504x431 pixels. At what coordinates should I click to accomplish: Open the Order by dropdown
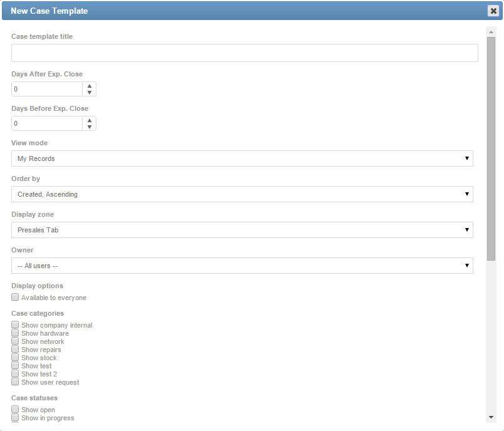[242, 194]
